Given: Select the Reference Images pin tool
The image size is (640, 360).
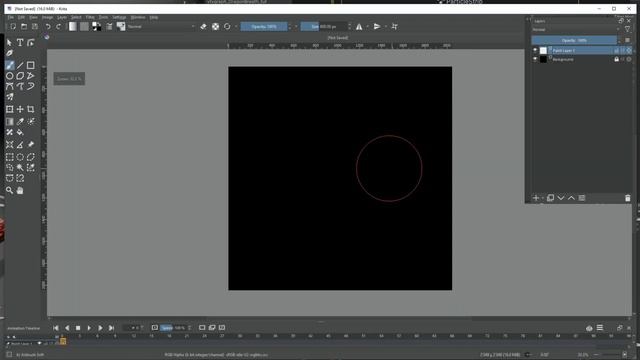Looking at the screenshot, I should (31, 144).
